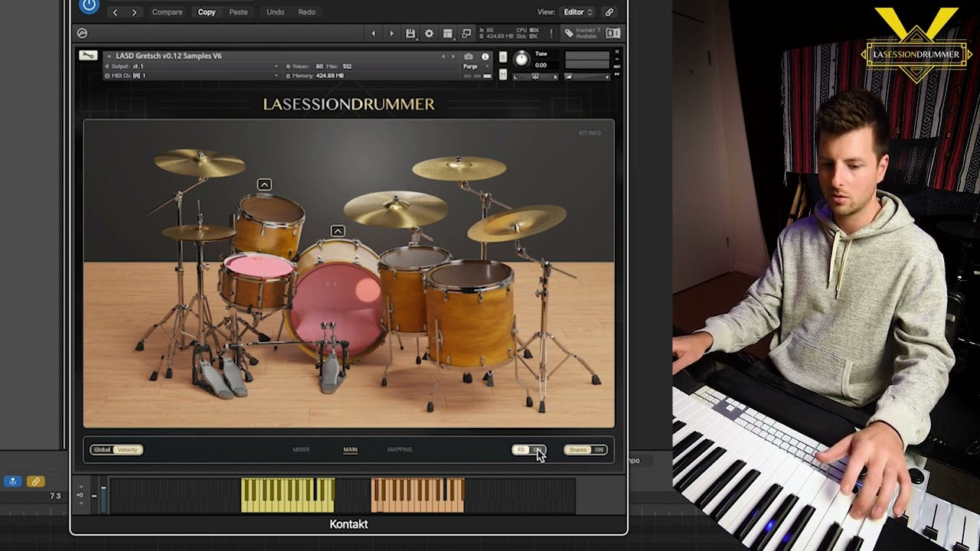Toggle the Kontakt side panel icon
Viewport: 980px width, 551px height.
click(x=613, y=34)
